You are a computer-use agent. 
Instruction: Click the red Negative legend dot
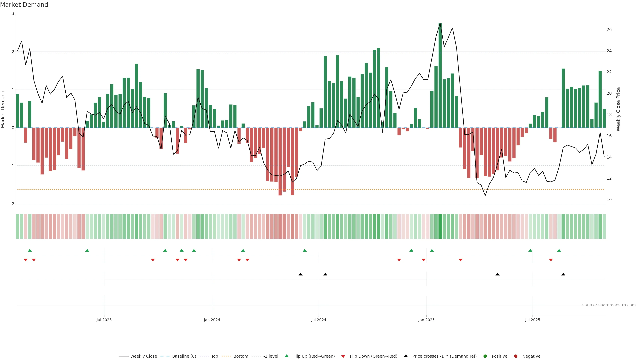tap(516, 356)
